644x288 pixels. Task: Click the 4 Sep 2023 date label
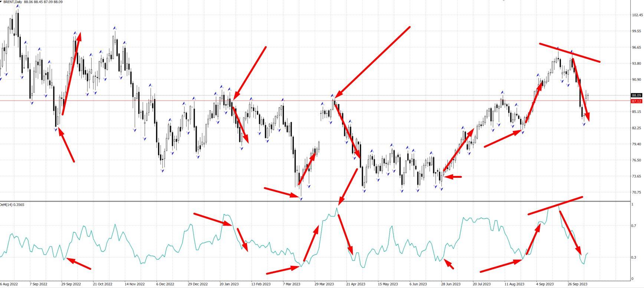coord(545,284)
